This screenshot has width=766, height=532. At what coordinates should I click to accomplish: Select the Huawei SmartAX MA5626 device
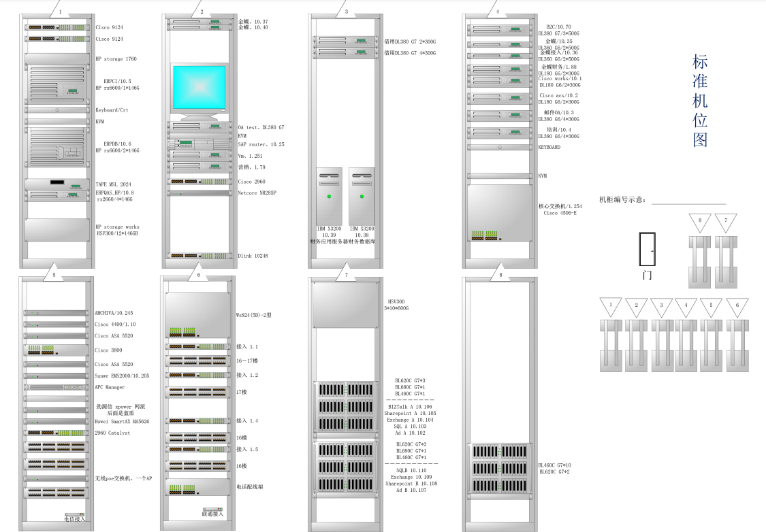click(57, 422)
